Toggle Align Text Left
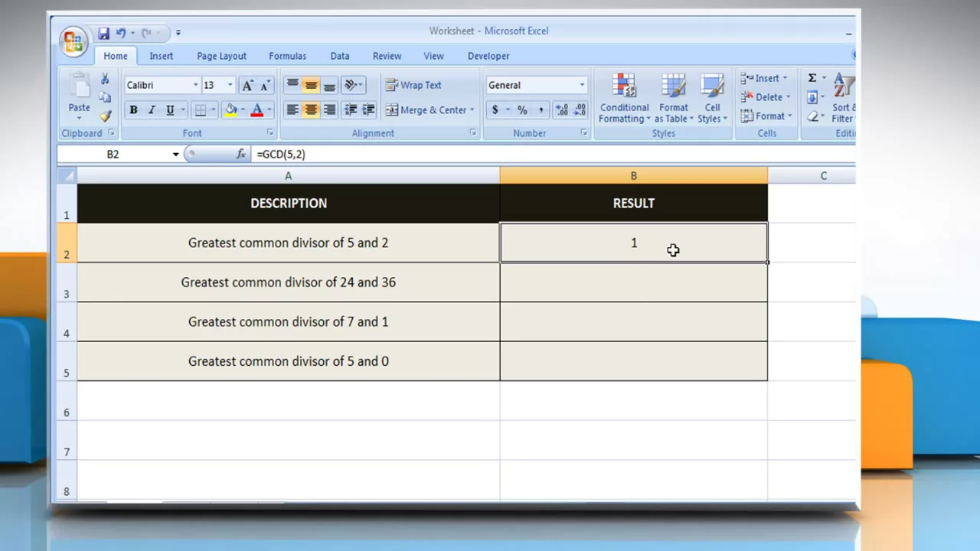Screen dimensions: 980x551 [x=292, y=109]
